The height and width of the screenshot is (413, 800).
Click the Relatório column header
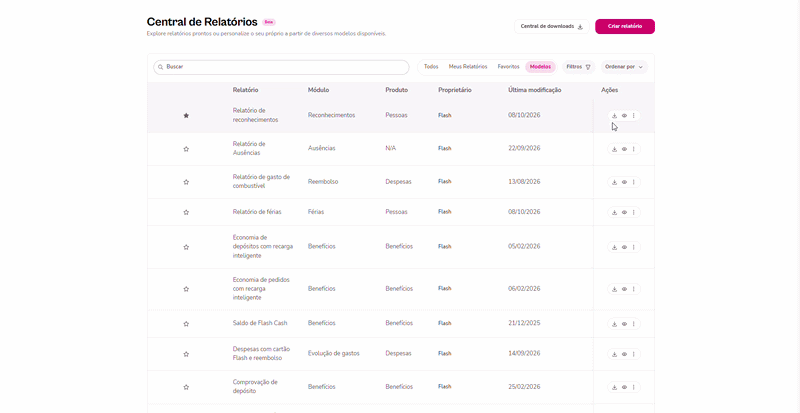pyautogui.click(x=245, y=90)
